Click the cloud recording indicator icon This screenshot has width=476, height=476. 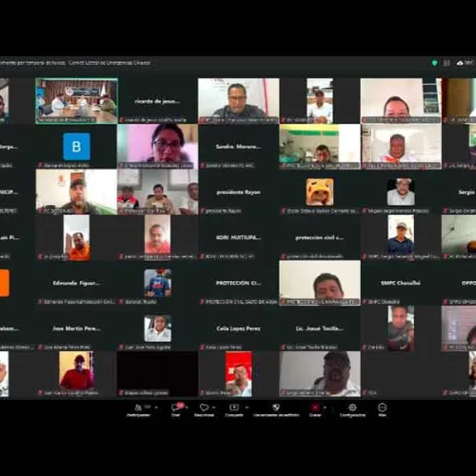click(460, 63)
